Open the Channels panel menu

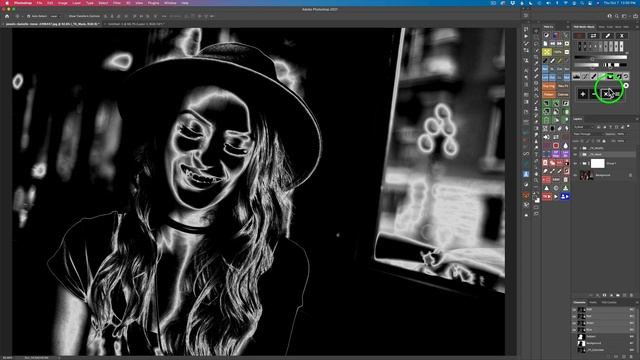pyautogui.click(x=637, y=302)
